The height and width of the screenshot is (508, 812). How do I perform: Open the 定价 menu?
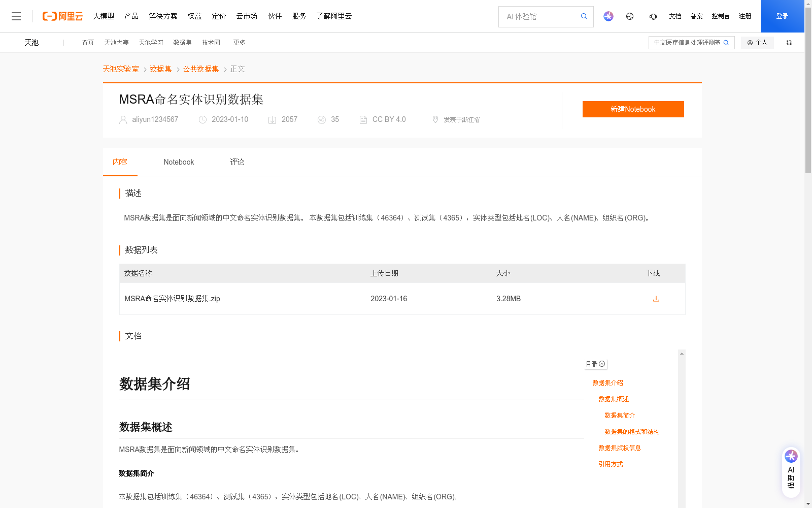[x=219, y=16]
